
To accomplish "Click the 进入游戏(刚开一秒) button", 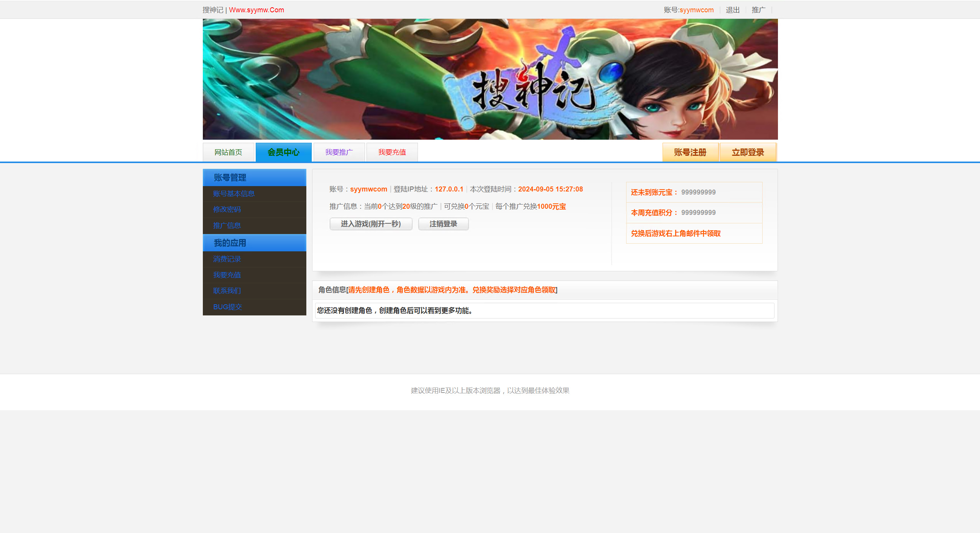I will point(371,224).
